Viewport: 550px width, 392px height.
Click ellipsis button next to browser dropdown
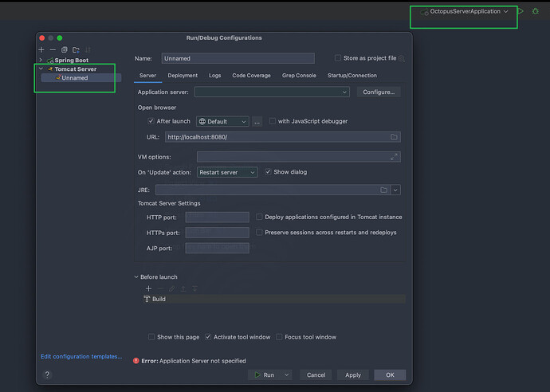click(257, 122)
